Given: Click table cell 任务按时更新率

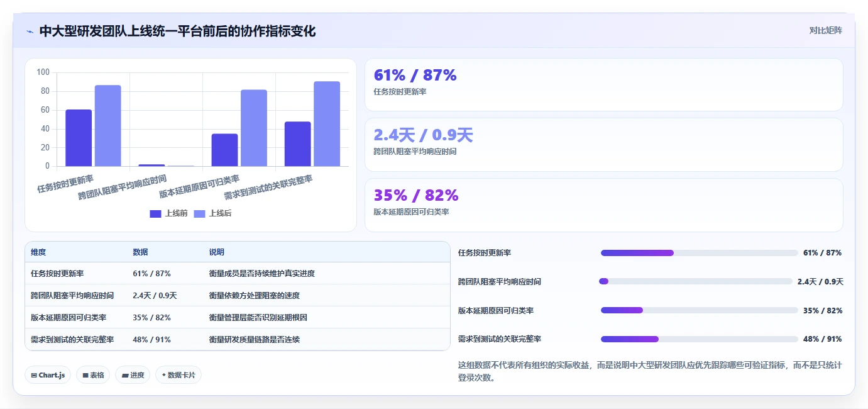Looking at the screenshot, I should (57, 274).
